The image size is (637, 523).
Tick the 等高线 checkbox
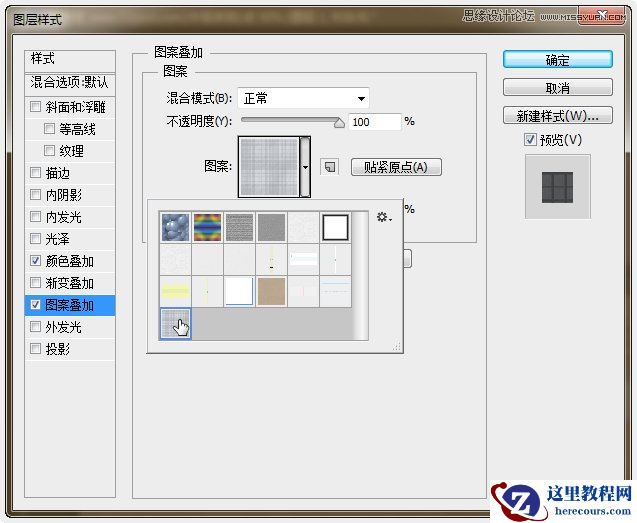pyautogui.click(x=49, y=129)
